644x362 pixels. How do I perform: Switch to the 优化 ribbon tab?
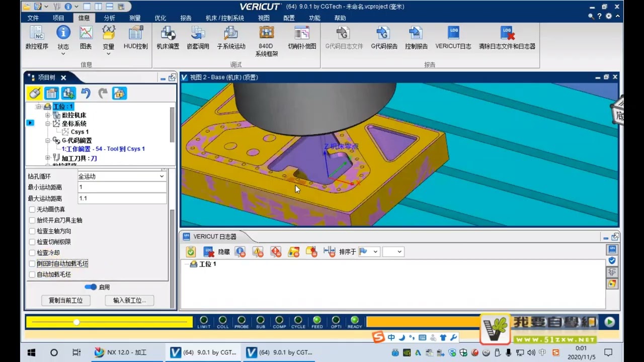click(160, 18)
